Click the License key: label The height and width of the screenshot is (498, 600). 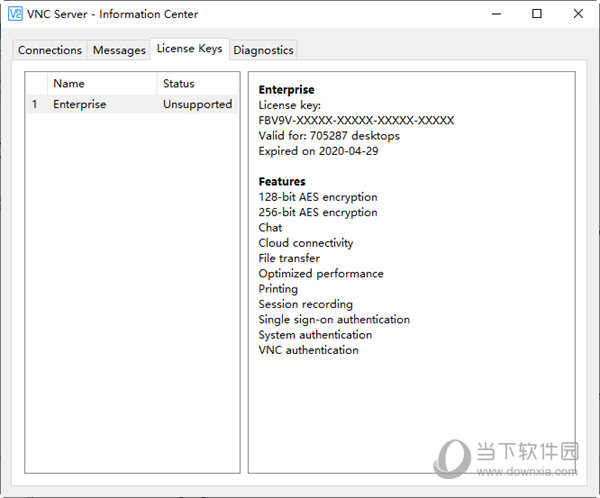[290, 105]
